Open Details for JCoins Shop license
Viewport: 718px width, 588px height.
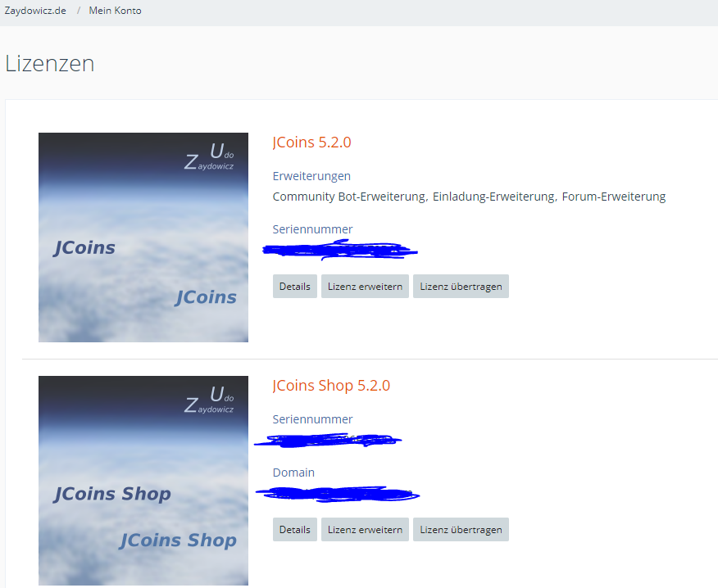point(294,530)
